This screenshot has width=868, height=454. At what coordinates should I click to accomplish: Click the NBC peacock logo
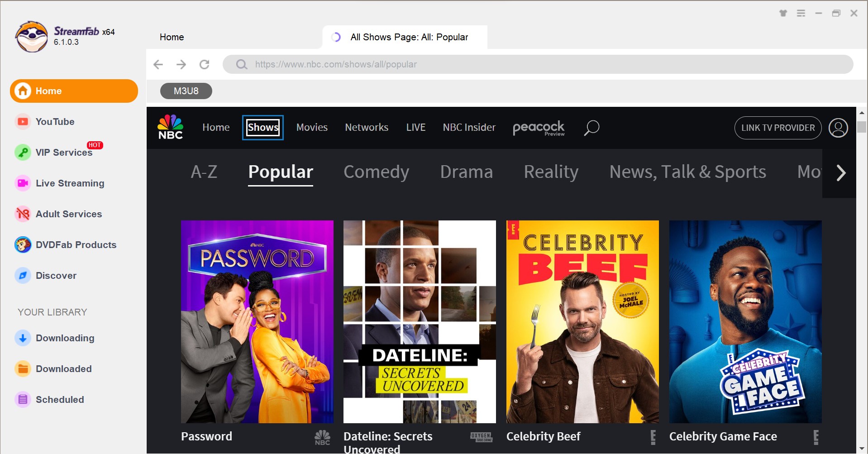click(x=171, y=127)
